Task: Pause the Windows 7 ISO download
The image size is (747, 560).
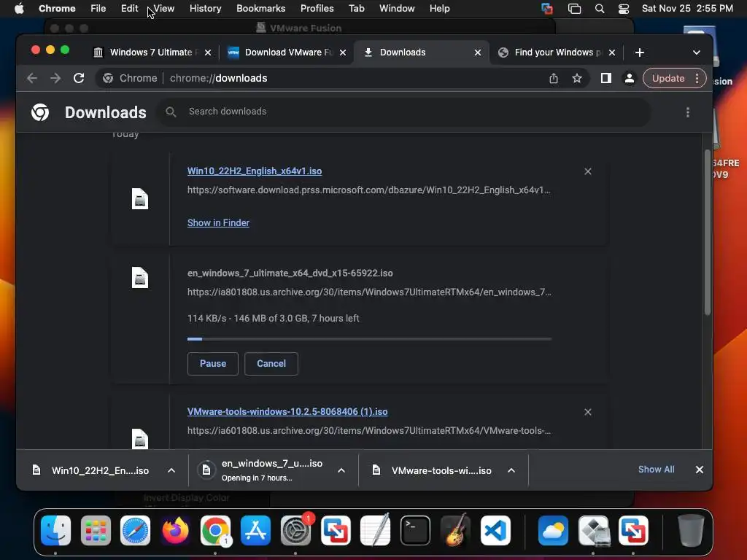Action: [x=212, y=364]
